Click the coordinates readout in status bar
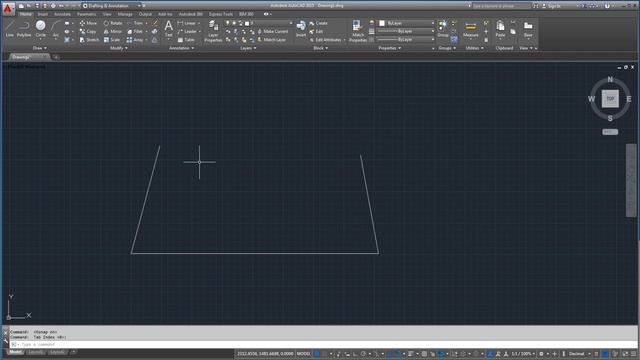This screenshot has height=360, width=640. (265, 354)
